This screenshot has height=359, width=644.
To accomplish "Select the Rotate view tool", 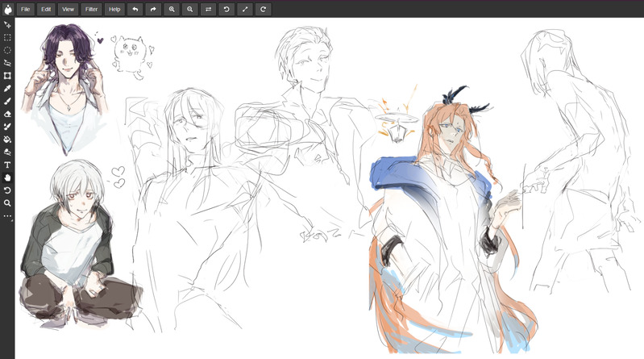I will (x=7, y=190).
